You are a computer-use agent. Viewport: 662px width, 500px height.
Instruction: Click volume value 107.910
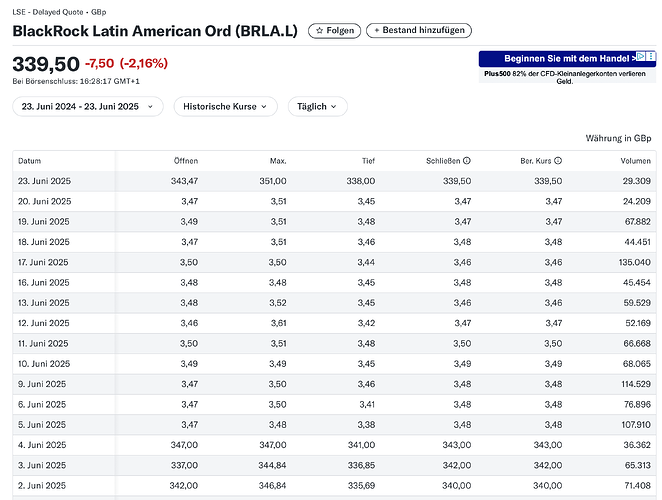pos(636,424)
